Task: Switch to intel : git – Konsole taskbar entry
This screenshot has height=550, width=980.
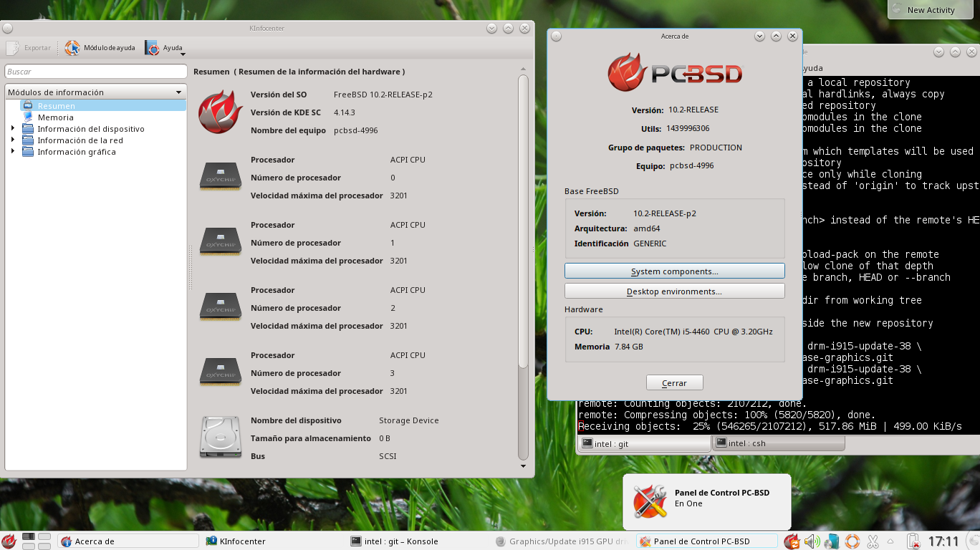Action: tap(417, 541)
